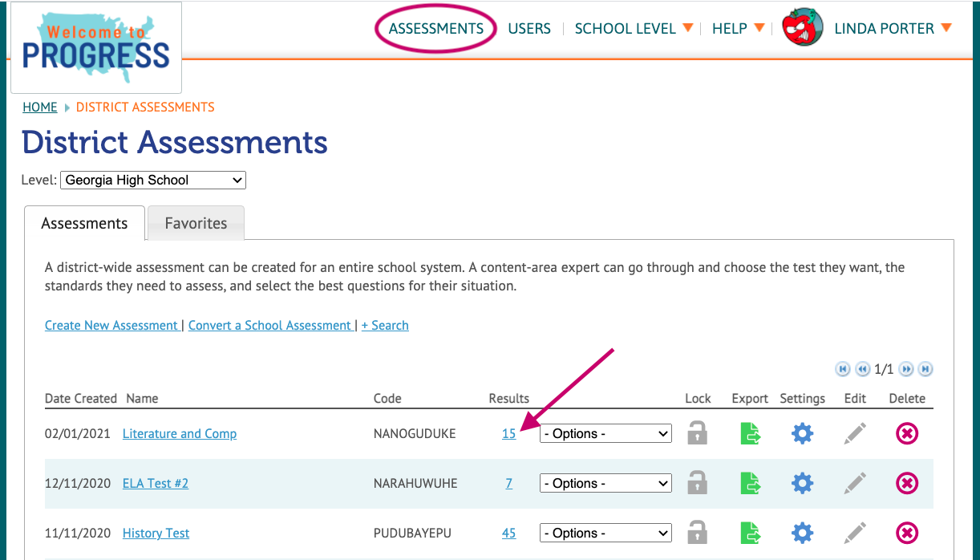
Task: Click Create New Assessment link
Action: 111,325
